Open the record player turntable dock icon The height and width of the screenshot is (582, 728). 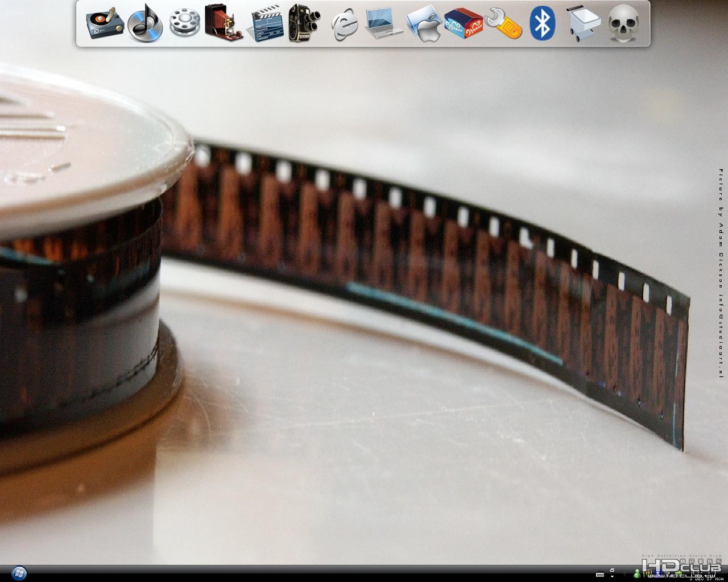[x=105, y=23]
